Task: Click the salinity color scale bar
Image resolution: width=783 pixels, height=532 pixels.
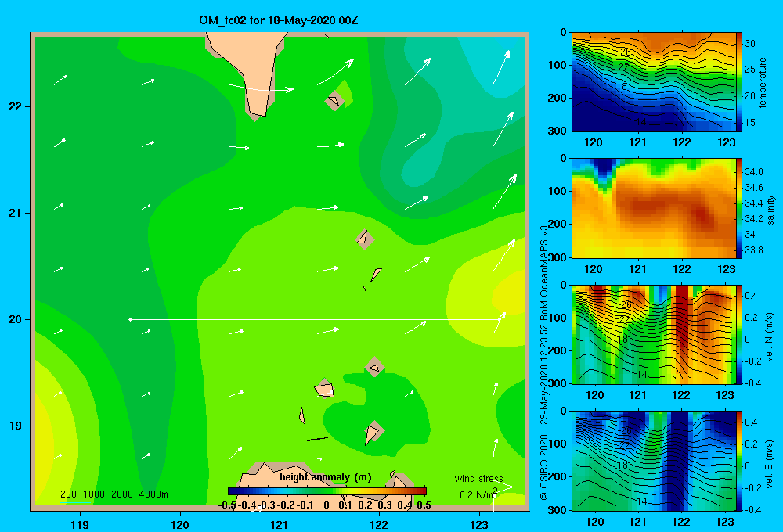Action: click(x=739, y=208)
